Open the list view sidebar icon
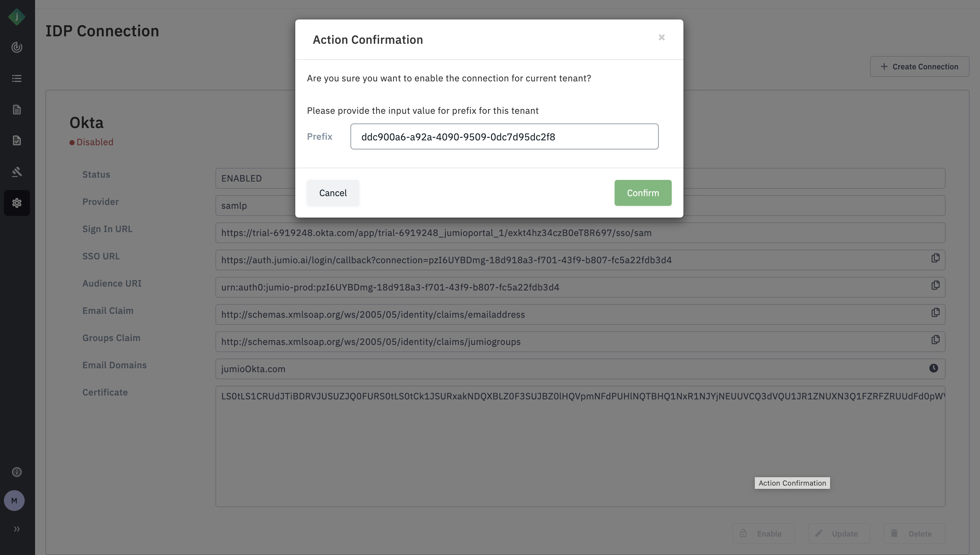Image resolution: width=980 pixels, height=555 pixels. coord(17,78)
